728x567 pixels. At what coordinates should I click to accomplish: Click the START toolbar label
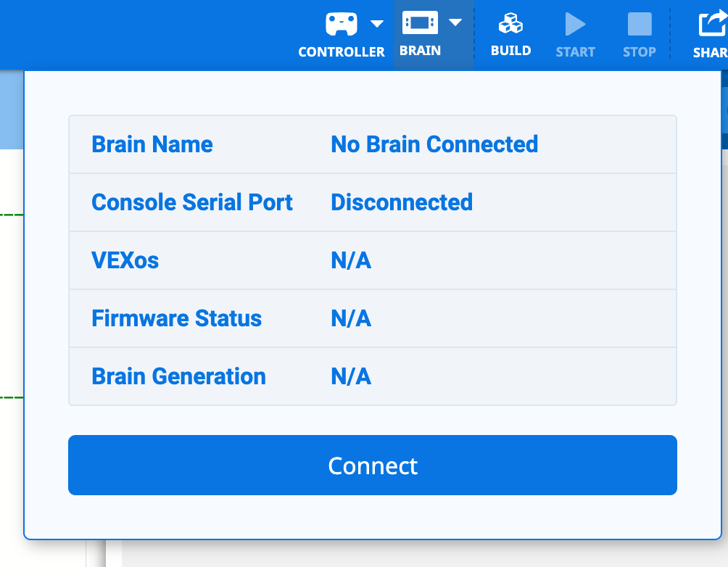point(575,52)
